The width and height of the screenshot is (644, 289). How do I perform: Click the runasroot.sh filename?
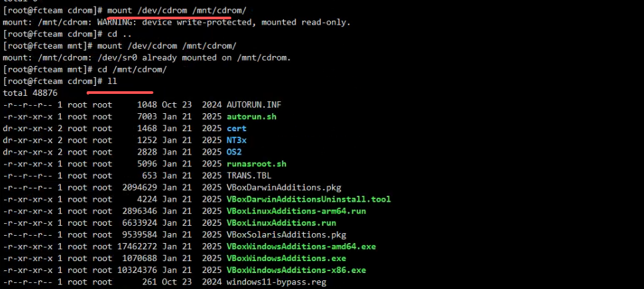(x=256, y=164)
